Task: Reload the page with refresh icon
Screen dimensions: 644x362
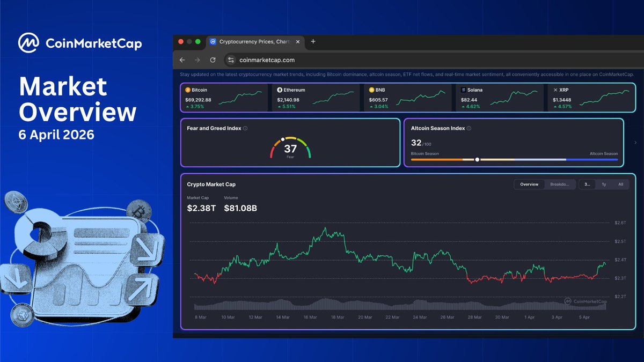Action: coord(213,60)
